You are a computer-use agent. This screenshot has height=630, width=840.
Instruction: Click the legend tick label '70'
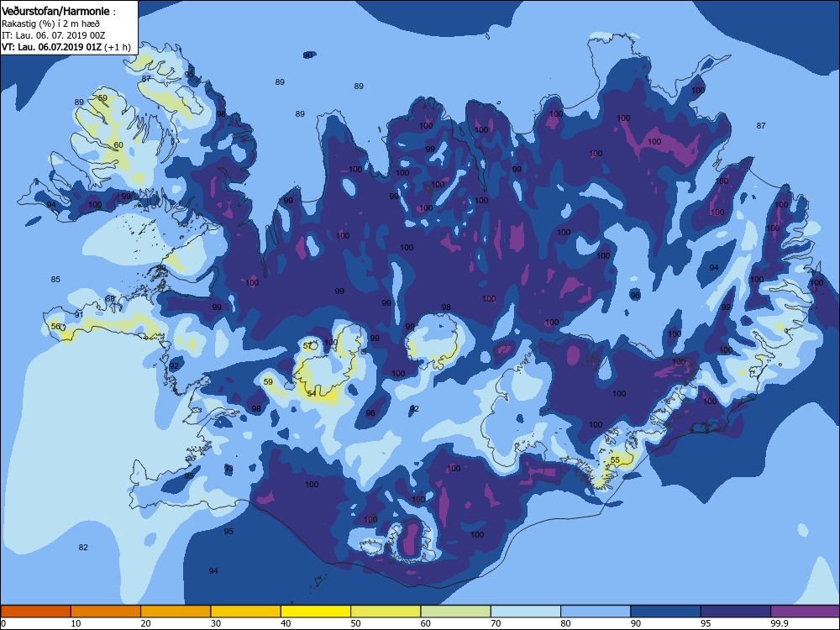(x=496, y=623)
